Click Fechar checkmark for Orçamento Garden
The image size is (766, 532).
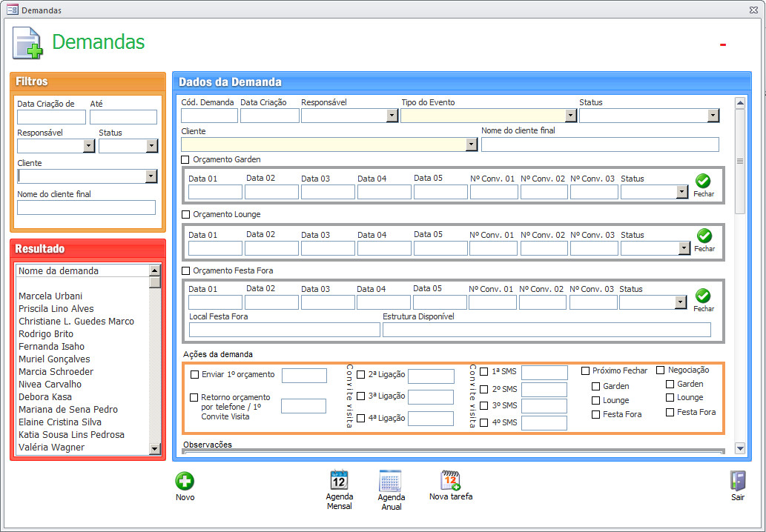703,181
